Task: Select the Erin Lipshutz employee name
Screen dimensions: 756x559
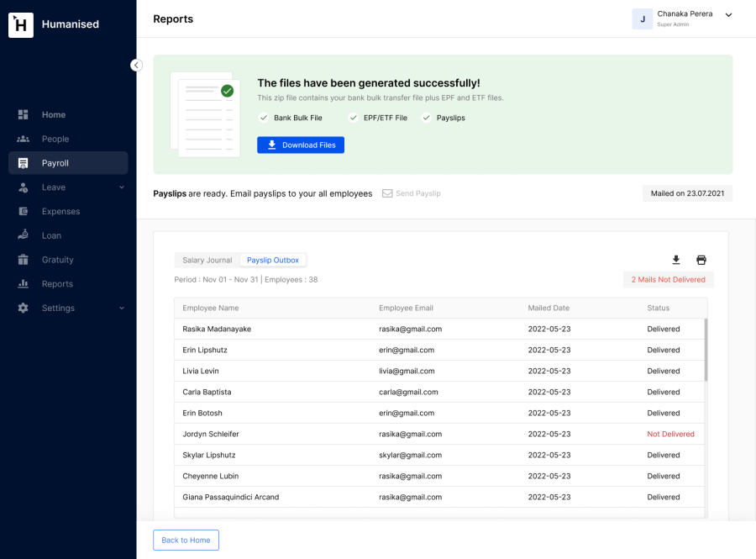Action: [205, 351]
